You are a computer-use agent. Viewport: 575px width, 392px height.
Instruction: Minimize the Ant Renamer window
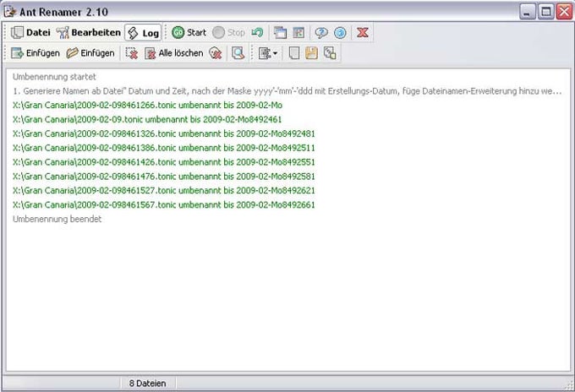[528, 12]
